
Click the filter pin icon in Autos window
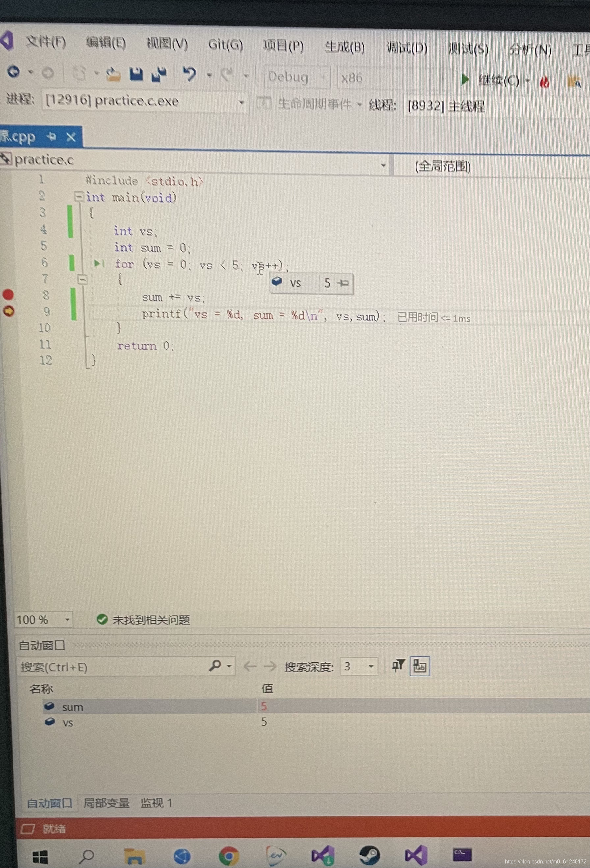(398, 665)
